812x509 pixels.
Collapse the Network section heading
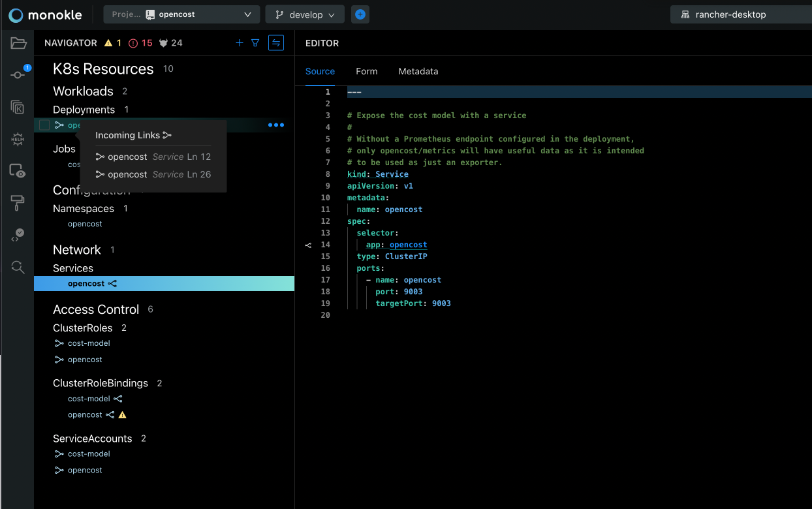pos(77,249)
